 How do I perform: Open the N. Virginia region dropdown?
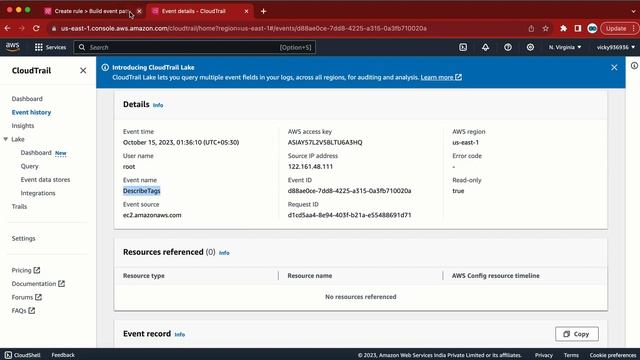coord(565,47)
